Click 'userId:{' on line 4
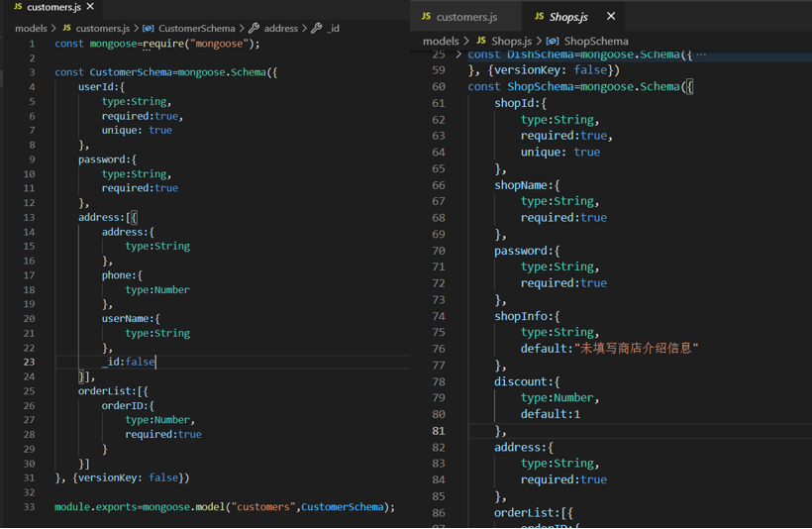 click(x=101, y=87)
